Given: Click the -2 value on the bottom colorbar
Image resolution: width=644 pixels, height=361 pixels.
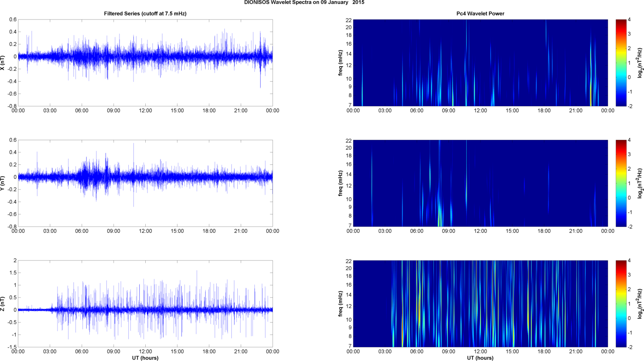Looking at the screenshot, I should tap(630, 347).
